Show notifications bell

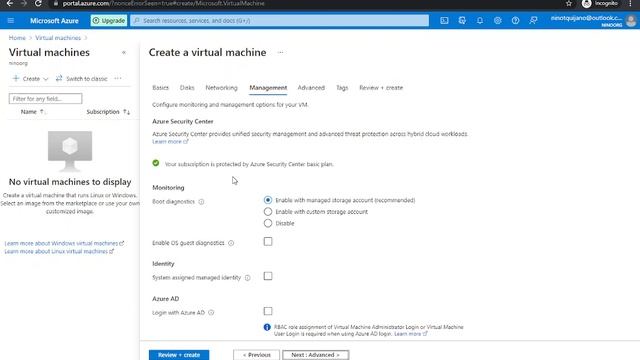point(480,20)
